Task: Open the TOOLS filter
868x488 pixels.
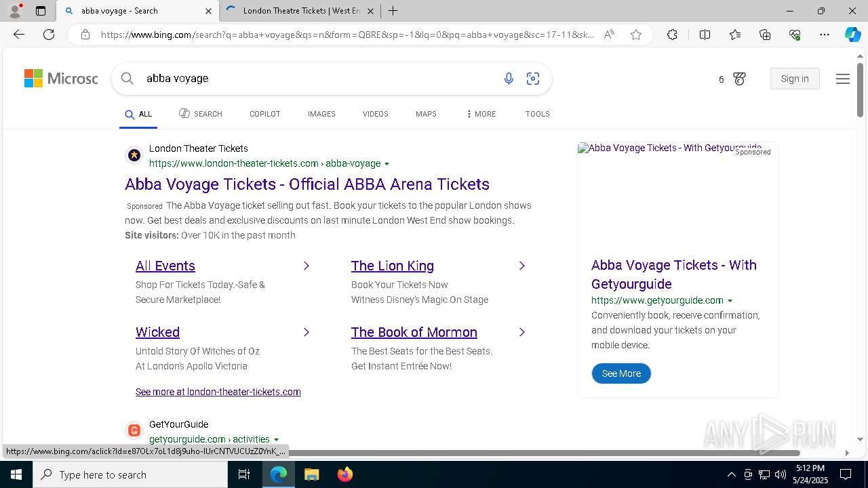Action: (537, 114)
